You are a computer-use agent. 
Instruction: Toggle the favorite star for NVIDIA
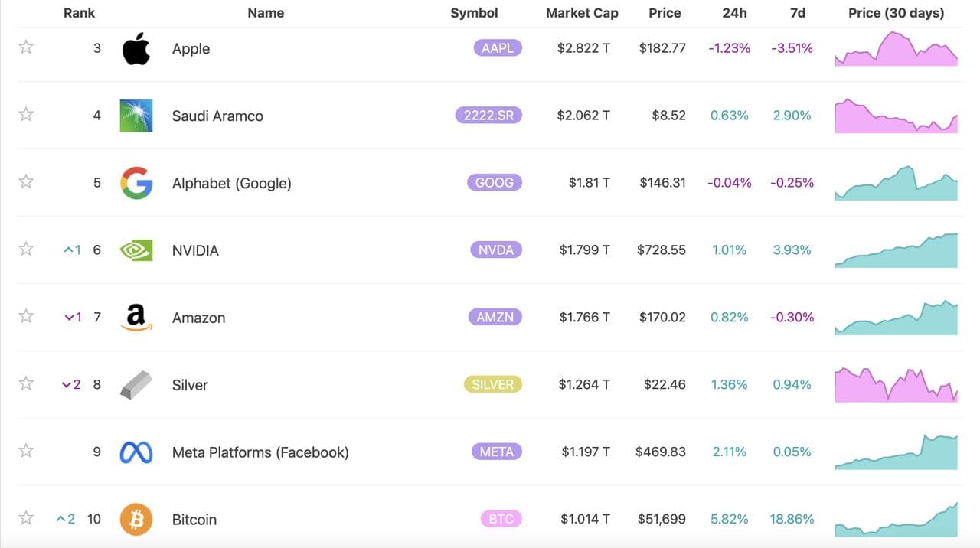tap(26, 249)
